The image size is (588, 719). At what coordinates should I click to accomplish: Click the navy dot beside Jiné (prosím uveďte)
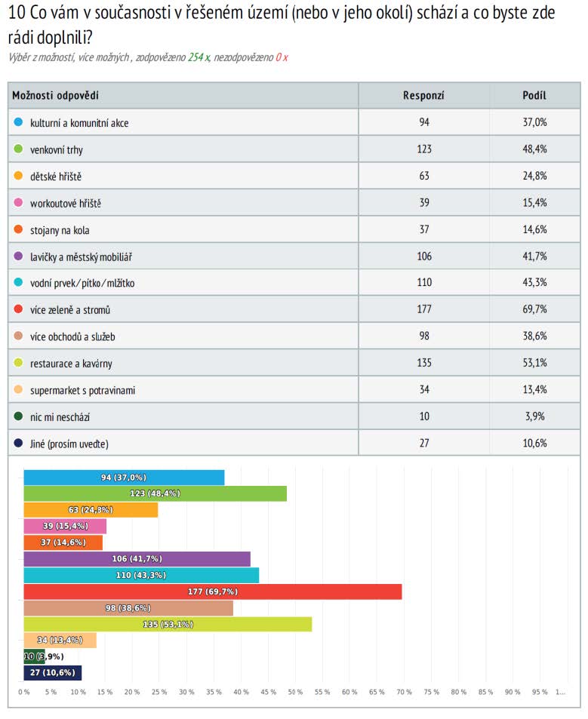pos(18,443)
